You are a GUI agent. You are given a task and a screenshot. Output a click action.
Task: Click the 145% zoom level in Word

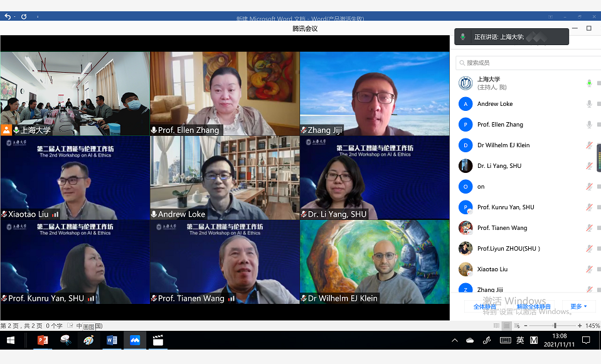tap(593, 326)
